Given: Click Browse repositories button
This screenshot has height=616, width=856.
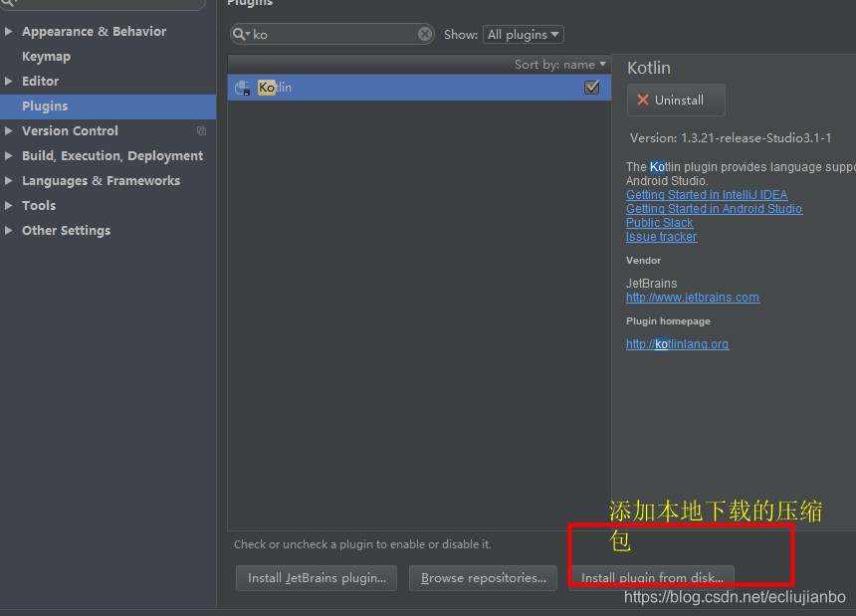Looking at the screenshot, I should pyautogui.click(x=483, y=578).
